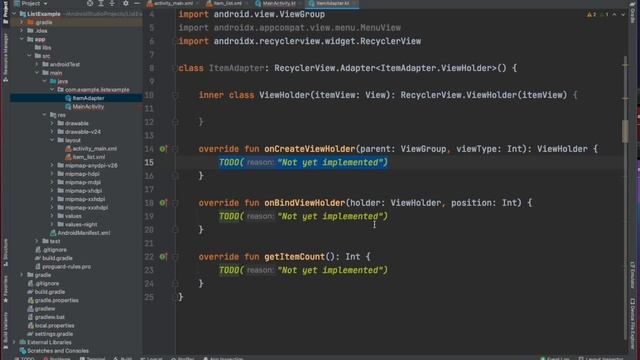Select Scratches and Consoles node

pyautogui.click(x=54, y=351)
